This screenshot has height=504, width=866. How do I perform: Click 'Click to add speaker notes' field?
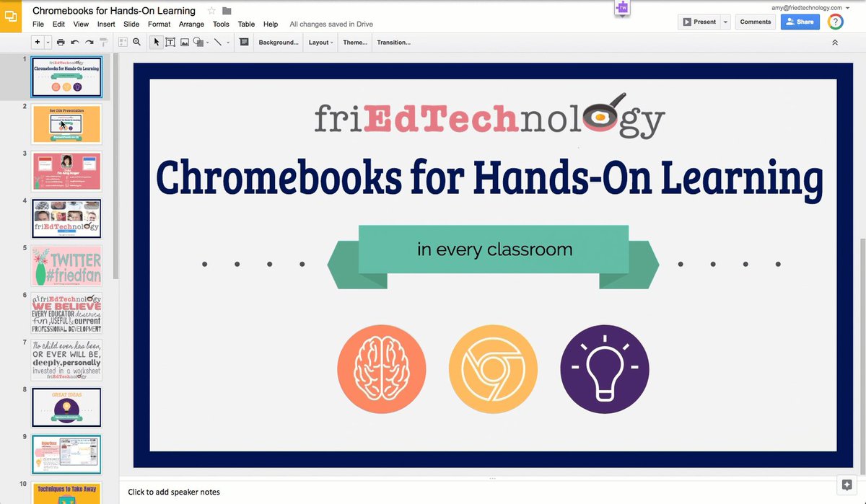(x=174, y=492)
